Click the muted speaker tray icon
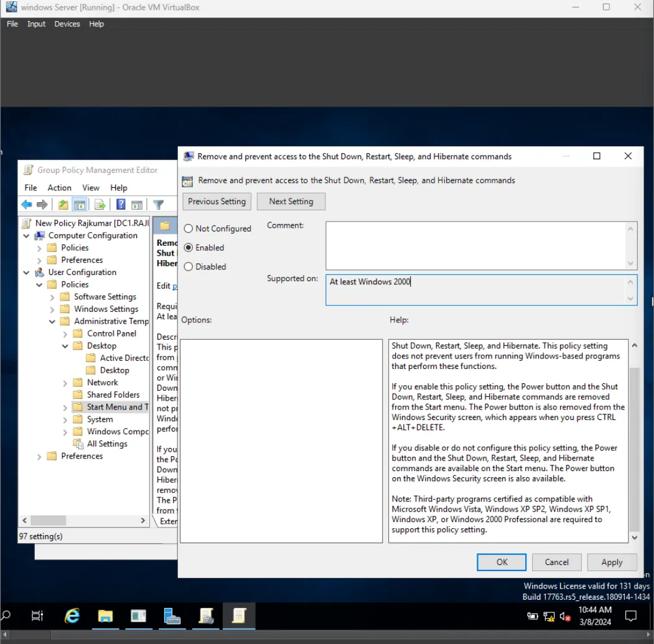 [x=565, y=617]
